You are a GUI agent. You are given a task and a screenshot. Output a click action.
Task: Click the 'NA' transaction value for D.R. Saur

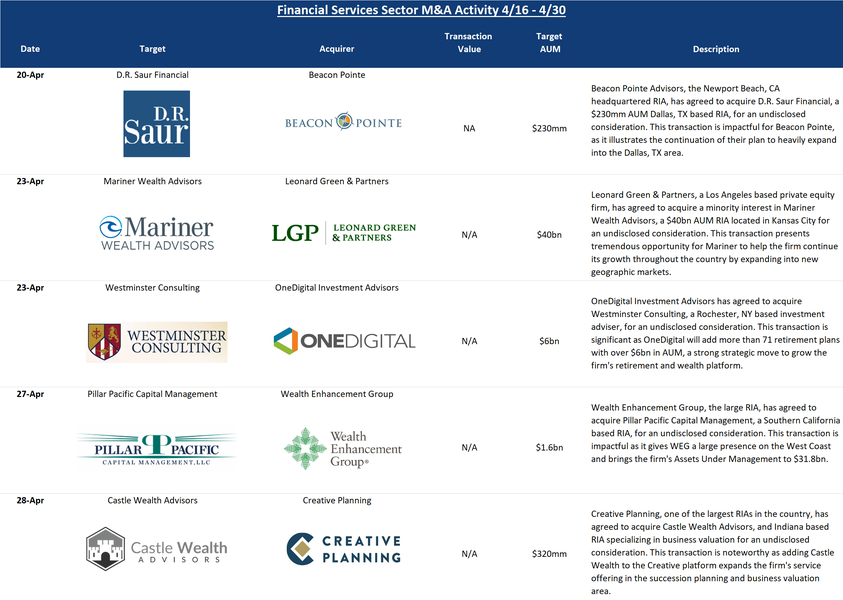469,128
